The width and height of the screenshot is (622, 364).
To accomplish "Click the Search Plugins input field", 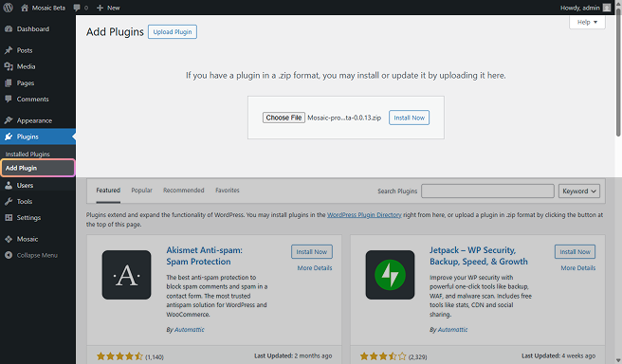I will (x=487, y=191).
